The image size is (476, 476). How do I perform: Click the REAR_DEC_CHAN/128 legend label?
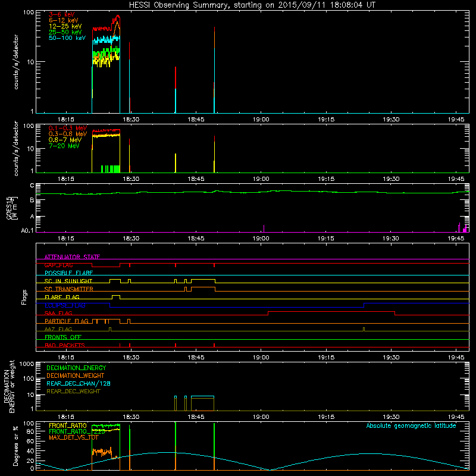click(79, 383)
